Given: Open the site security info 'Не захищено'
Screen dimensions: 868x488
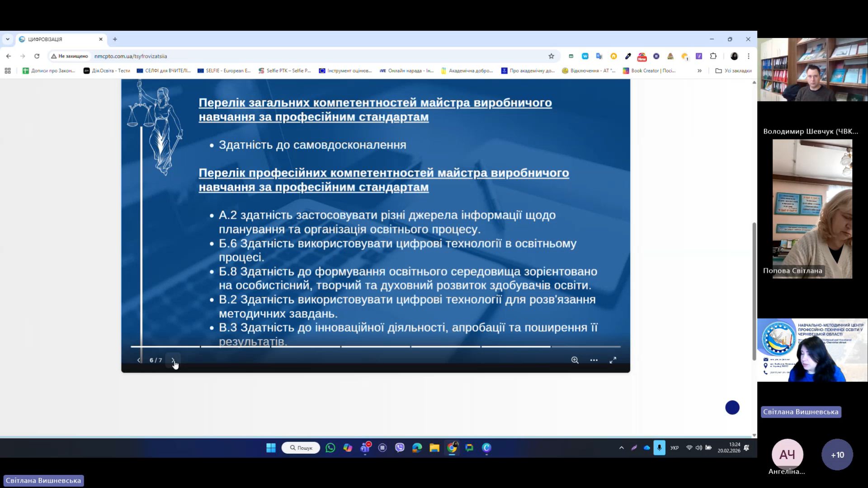Looking at the screenshot, I should (70, 56).
